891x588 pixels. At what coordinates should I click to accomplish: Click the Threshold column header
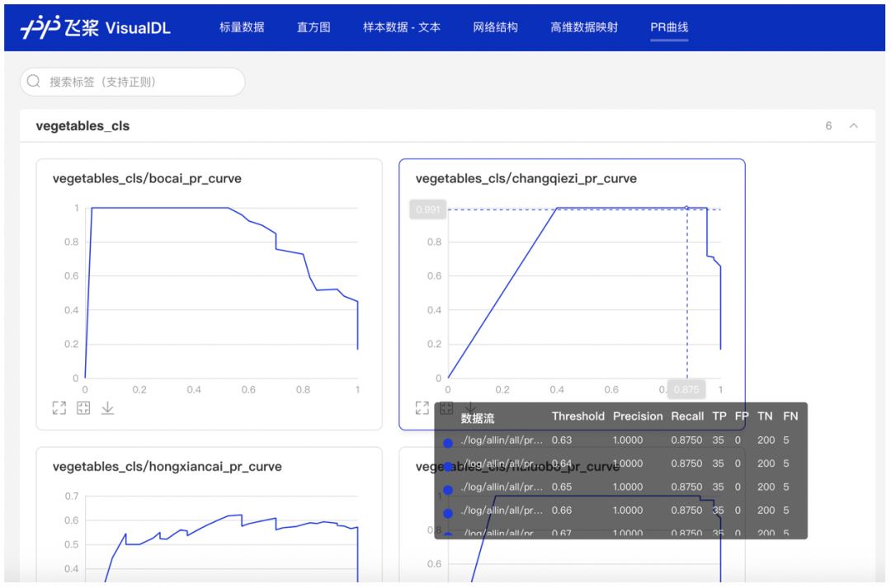click(x=577, y=416)
